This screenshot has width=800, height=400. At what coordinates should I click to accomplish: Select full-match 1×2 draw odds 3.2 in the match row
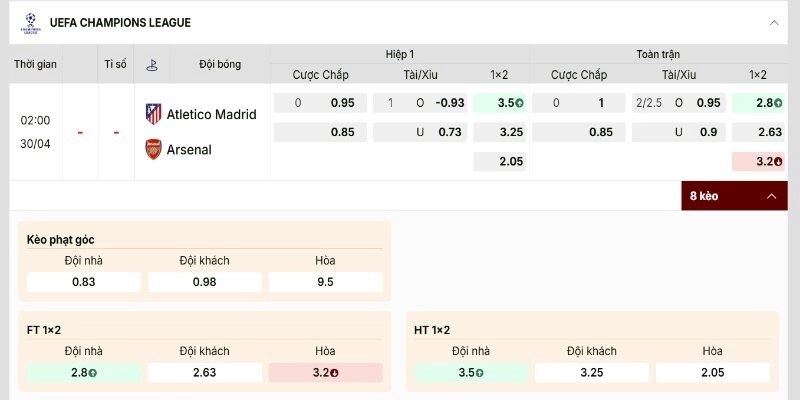pos(758,161)
